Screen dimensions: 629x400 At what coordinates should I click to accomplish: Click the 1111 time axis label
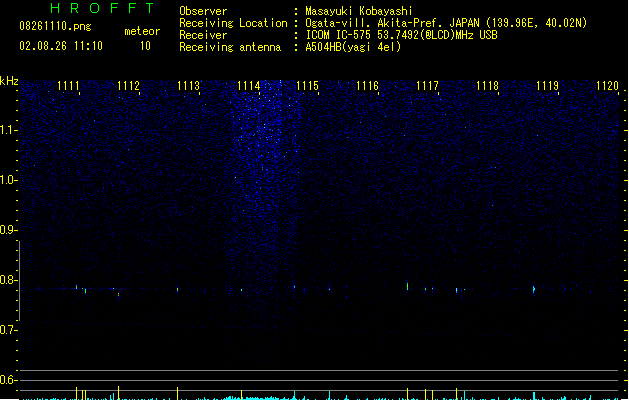coord(68,86)
